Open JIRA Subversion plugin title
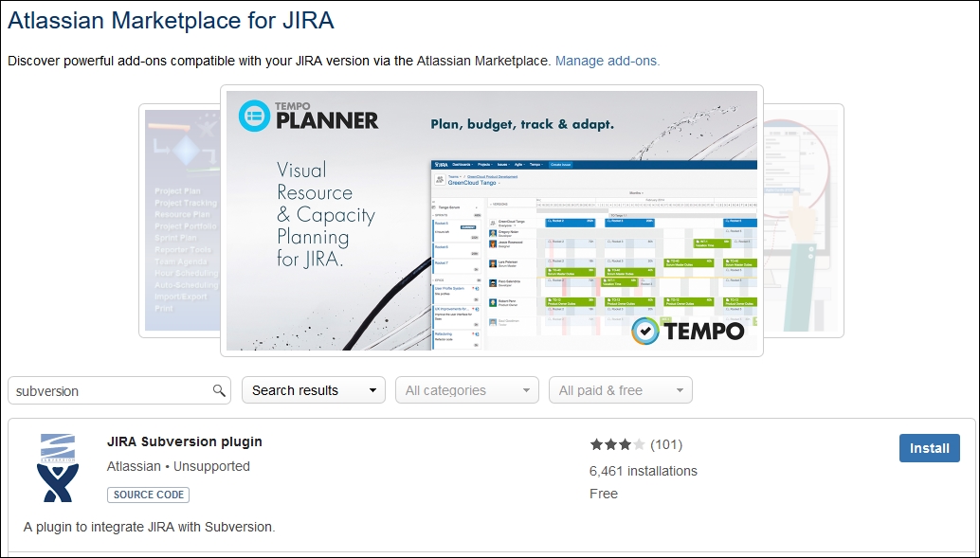 [x=185, y=441]
